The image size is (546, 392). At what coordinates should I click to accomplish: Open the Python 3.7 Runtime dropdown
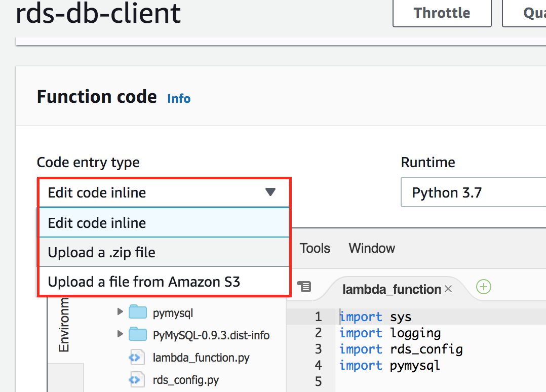tap(473, 192)
